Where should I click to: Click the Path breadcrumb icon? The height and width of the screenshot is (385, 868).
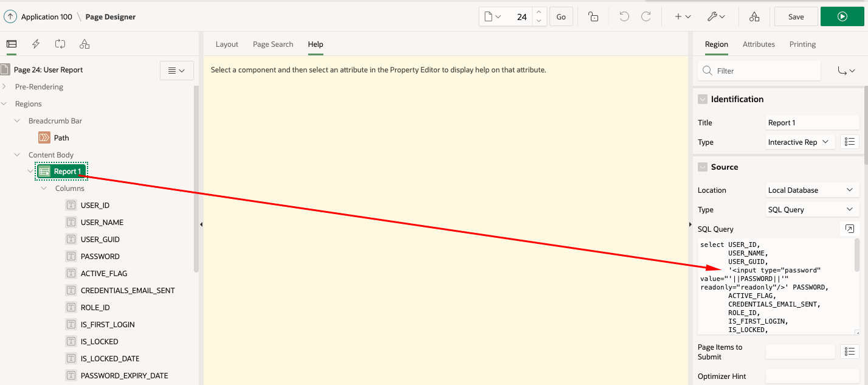(x=44, y=137)
